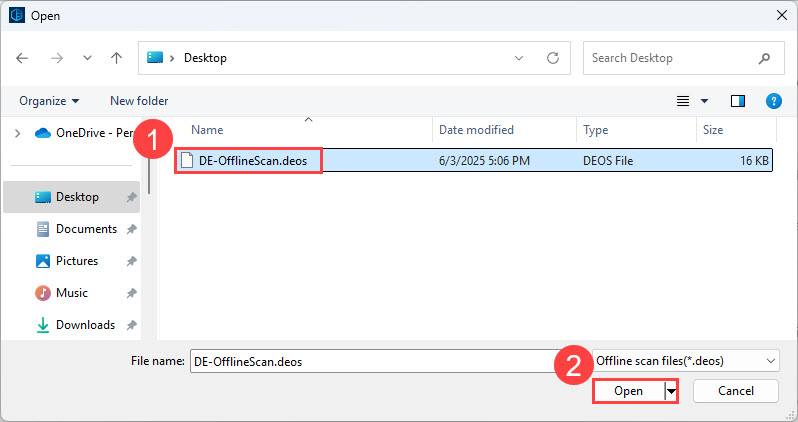
Task: Click the Back navigation arrow
Action: (22, 58)
